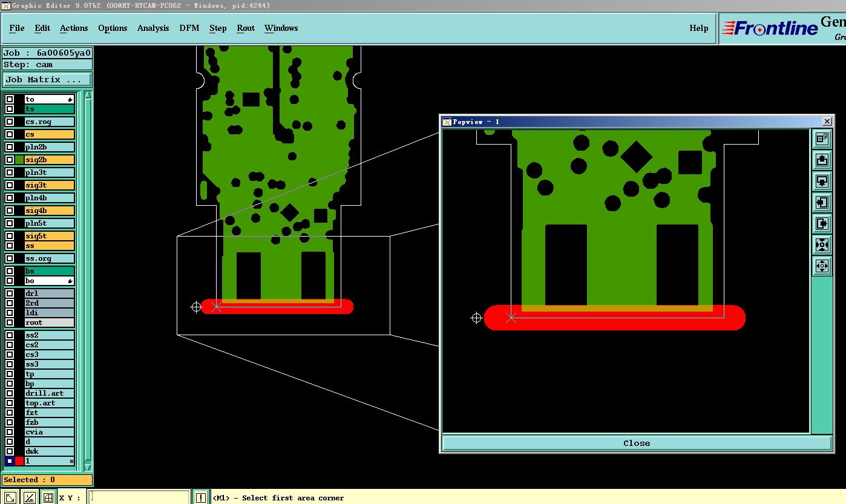Toggle display checkbox for layer to

[x=10, y=99]
